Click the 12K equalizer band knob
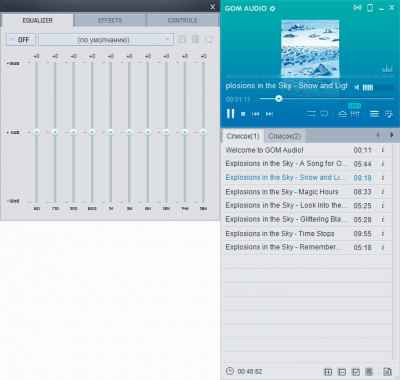This screenshot has width=400, height=380. point(166,132)
